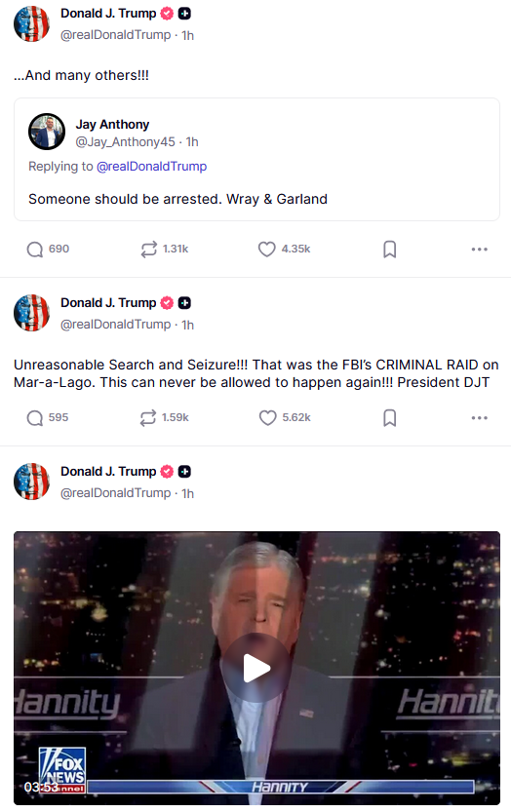Open the @realDonaldTrump mention link
The image size is (511, 812).
coord(151,167)
